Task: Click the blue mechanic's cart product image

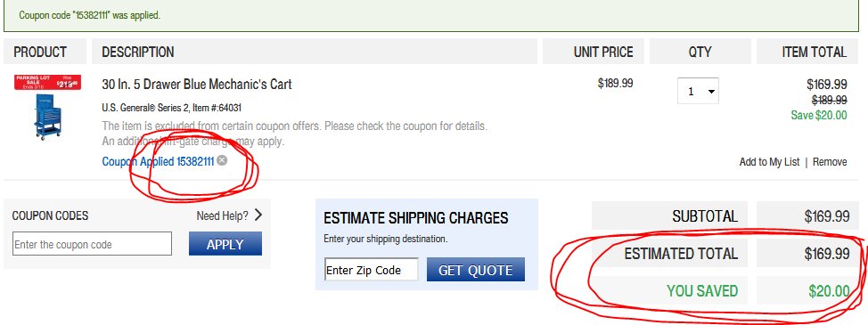Action: coord(46,115)
